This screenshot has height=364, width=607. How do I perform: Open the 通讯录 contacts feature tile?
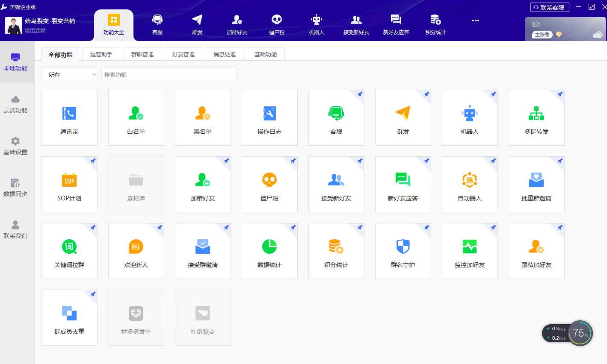pos(69,117)
